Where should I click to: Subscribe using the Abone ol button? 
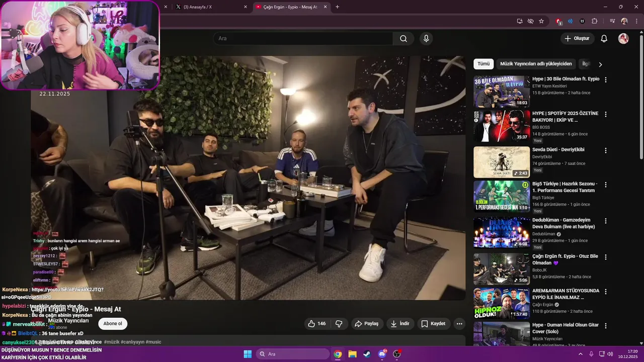[113, 324]
